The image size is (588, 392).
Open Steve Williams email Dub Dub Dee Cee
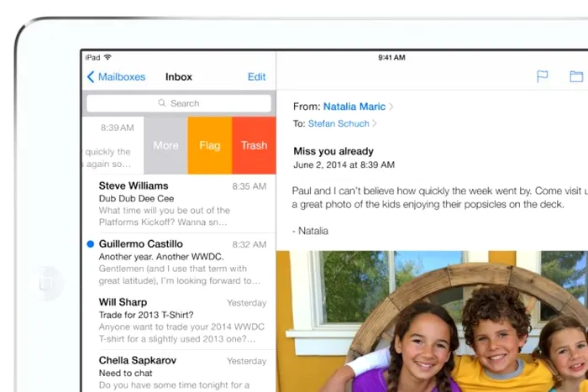(x=179, y=203)
